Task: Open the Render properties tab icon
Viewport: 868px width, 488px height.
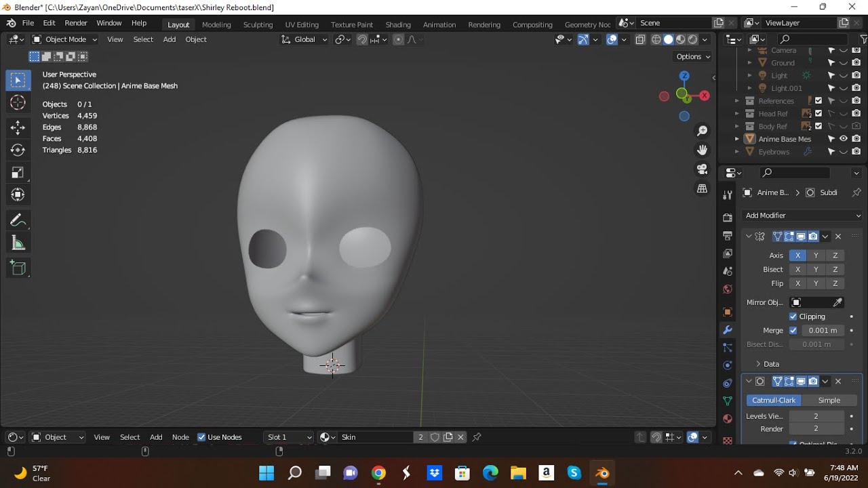Action: click(728, 218)
